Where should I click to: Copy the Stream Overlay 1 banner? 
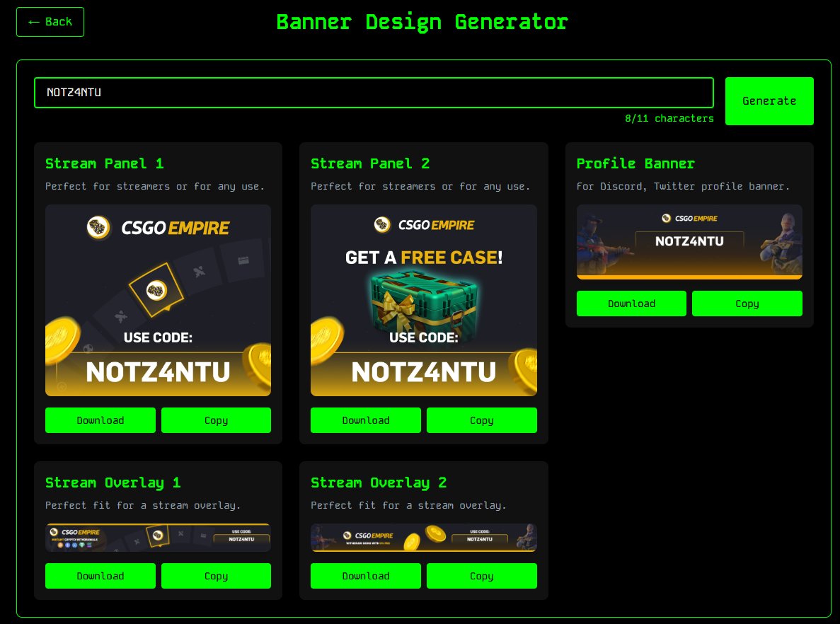point(216,576)
